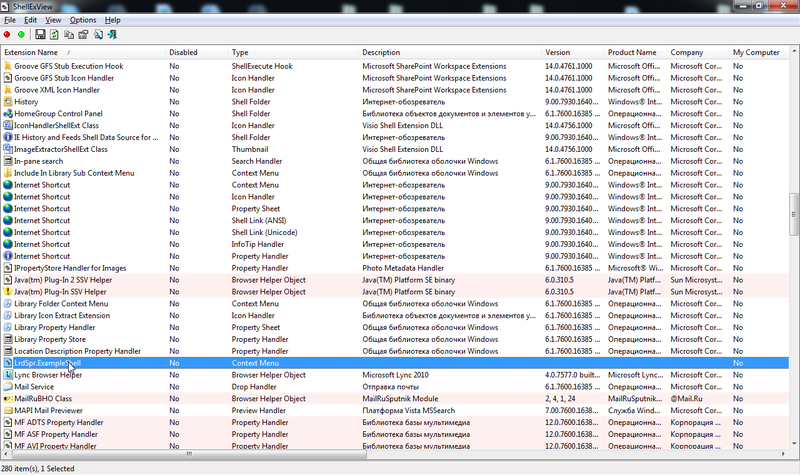Sort by the Type column header
The width and height of the screenshot is (800, 475).
(293, 52)
